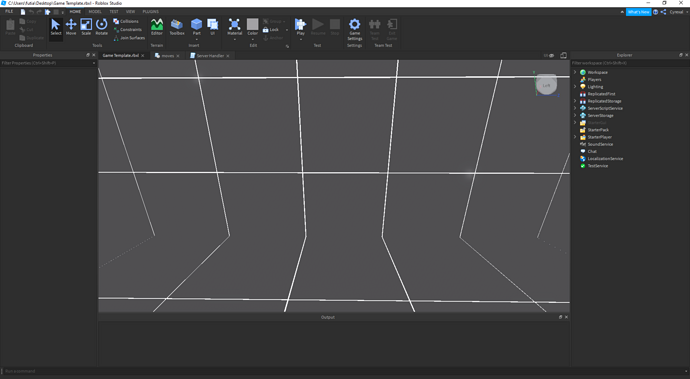Open the Play mode dropdown arrow

(x=301, y=39)
